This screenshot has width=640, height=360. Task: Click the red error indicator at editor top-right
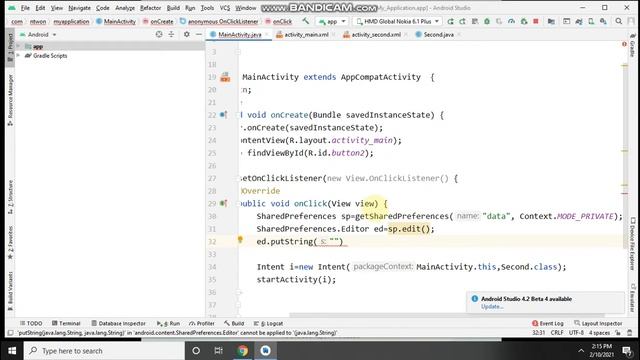pos(624,44)
